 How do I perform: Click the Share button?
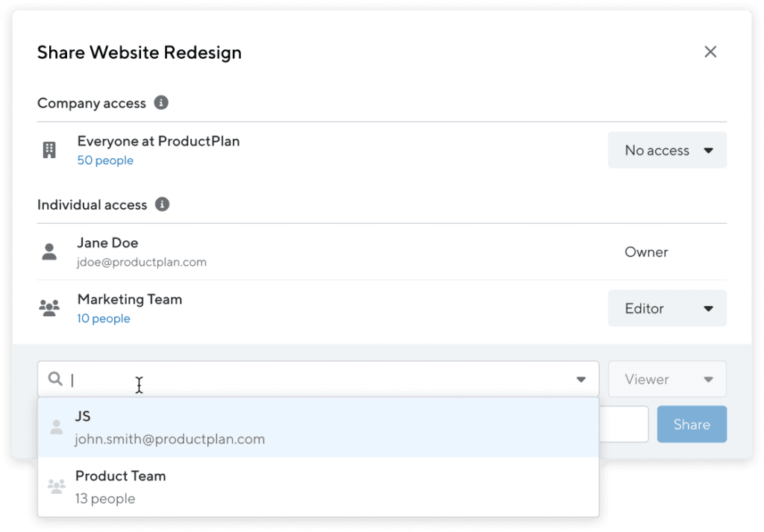[x=692, y=425]
